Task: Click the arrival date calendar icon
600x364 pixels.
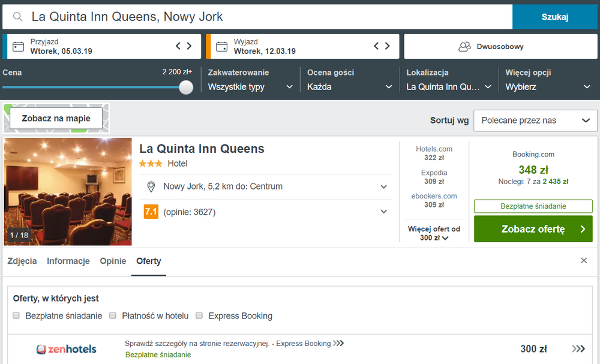Action: point(18,47)
